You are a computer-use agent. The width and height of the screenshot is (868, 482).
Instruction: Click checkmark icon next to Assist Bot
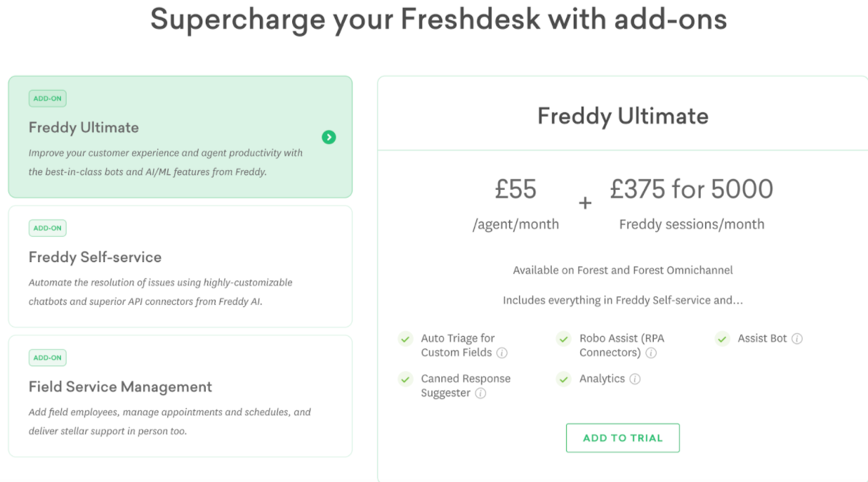[x=722, y=339]
